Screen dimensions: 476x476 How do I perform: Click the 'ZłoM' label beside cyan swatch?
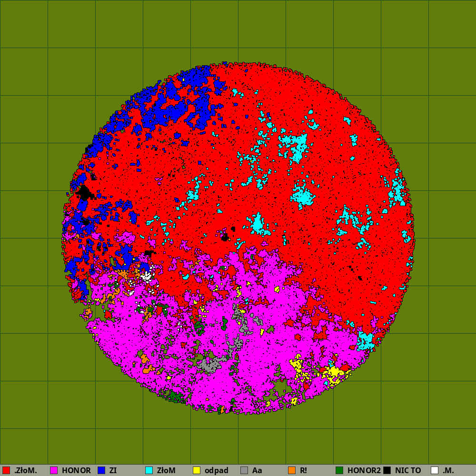click(x=166, y=471)
